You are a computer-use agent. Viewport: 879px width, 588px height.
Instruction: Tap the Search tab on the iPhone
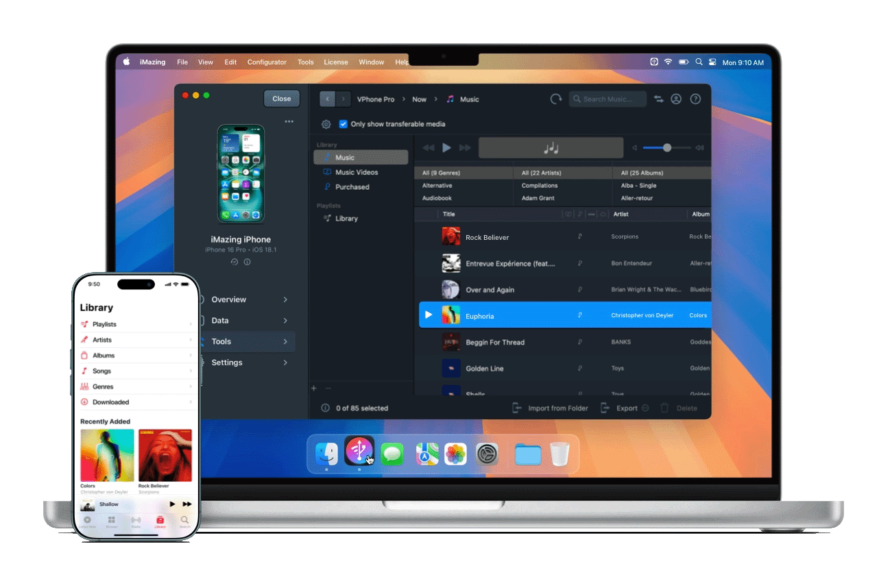pyautogui.click(x=184, y=522)
